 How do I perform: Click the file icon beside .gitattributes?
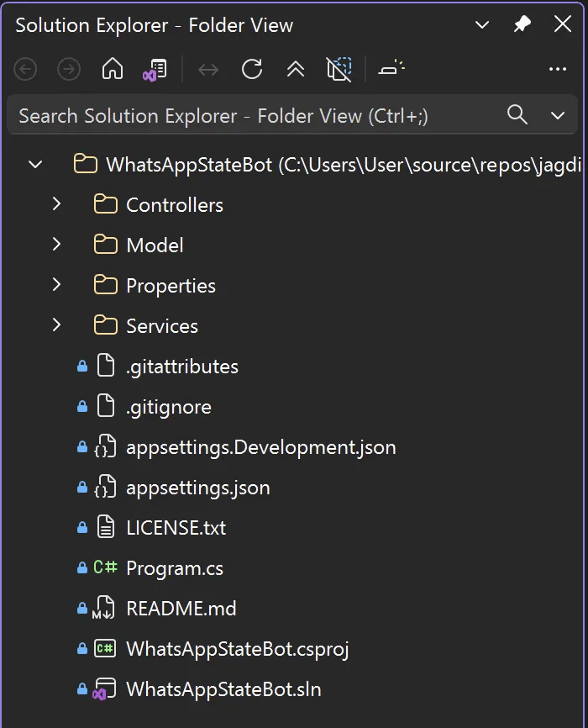(106, 366)
